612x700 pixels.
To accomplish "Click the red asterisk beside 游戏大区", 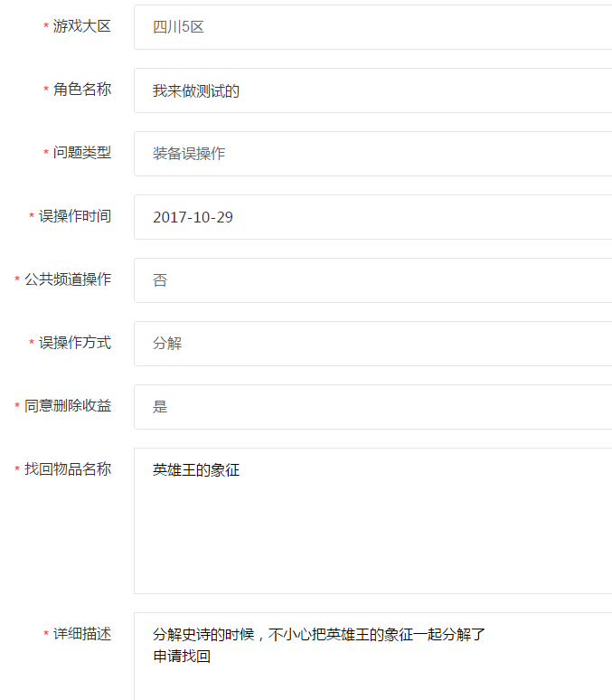I will 46,27.
